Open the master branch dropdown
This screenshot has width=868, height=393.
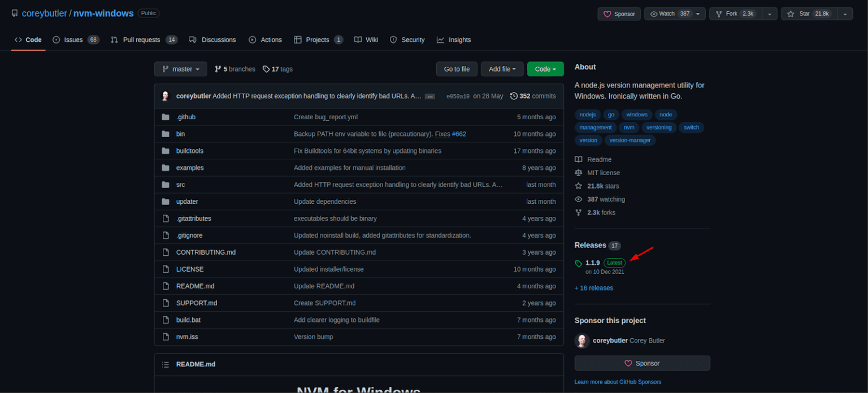pos(180,69)
